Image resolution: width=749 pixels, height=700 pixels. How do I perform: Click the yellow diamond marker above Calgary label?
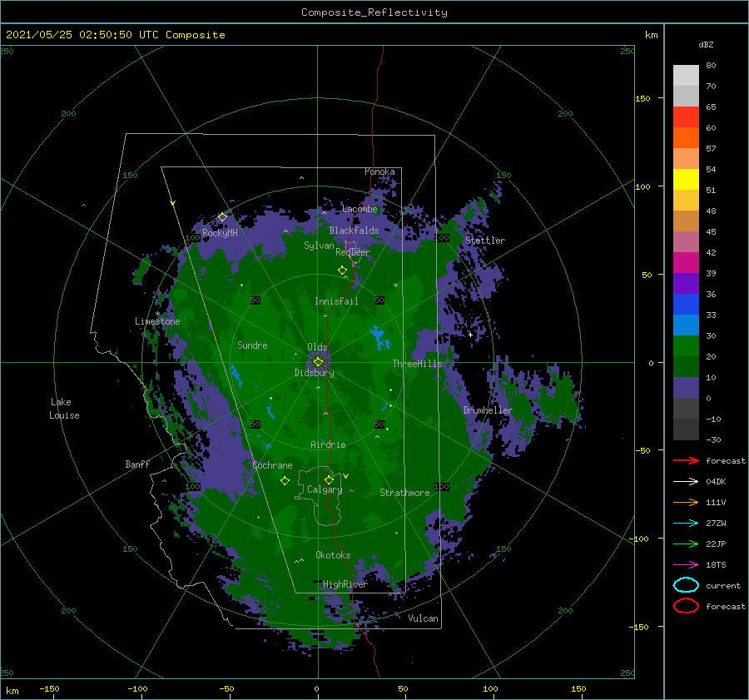[x=329, y=479]
